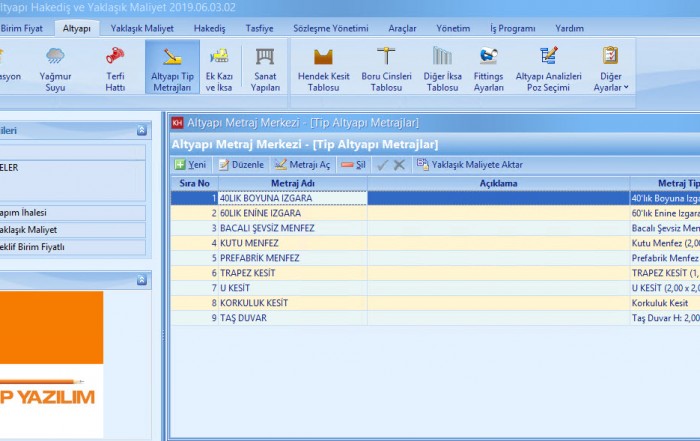Open Diğer İksa Tablosu
The image size is (700, 441).
[x=442, y=67]
